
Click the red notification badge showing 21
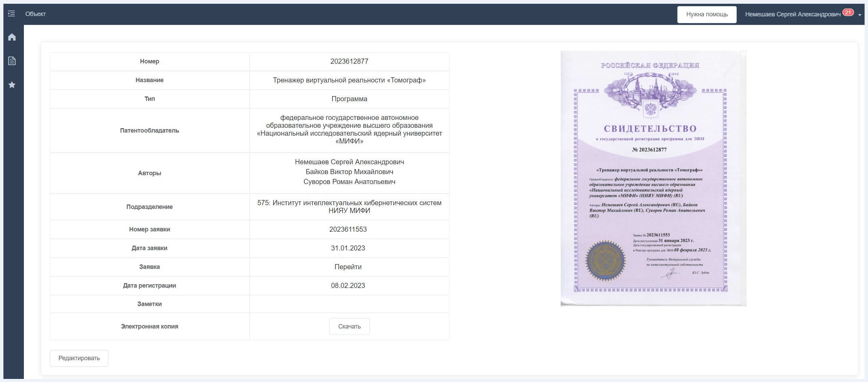[x=848, y=13]
